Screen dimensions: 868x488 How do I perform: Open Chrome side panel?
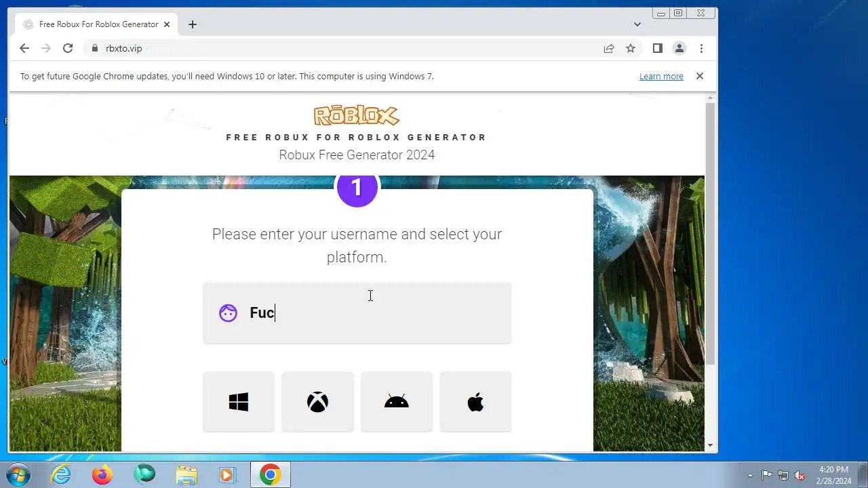657,48
